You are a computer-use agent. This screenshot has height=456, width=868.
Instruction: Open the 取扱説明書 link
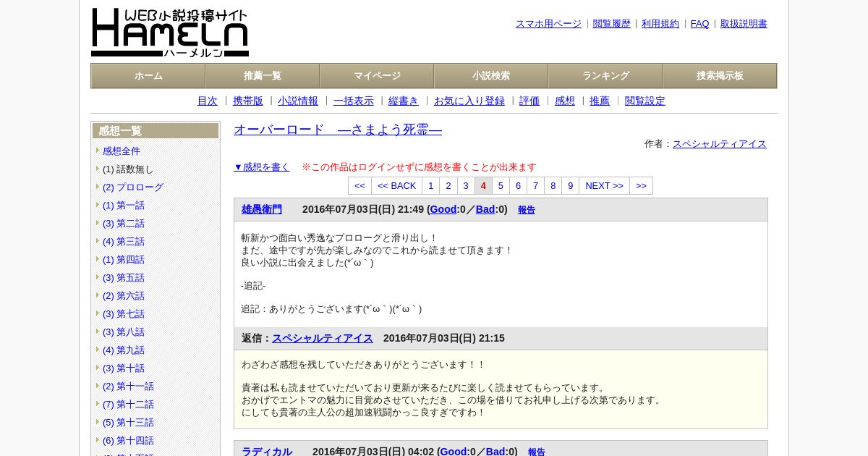pyautogui.click(x=744, y=24)
